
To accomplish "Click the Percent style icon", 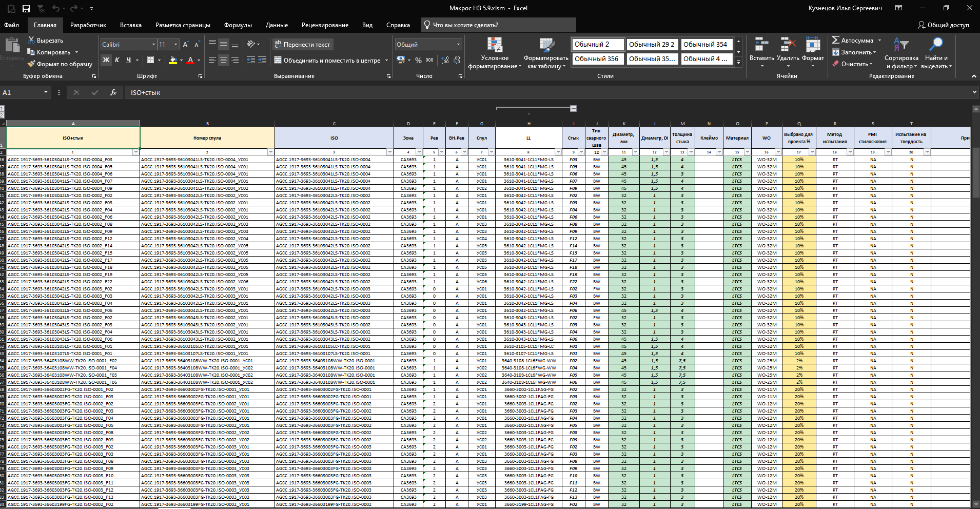I will 418,60.
